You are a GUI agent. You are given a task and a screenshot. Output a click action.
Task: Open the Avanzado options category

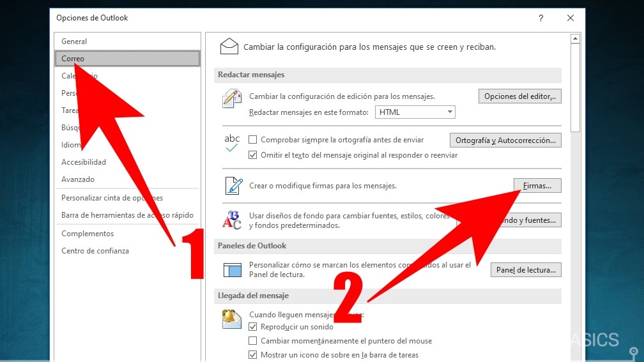(127, 179)
